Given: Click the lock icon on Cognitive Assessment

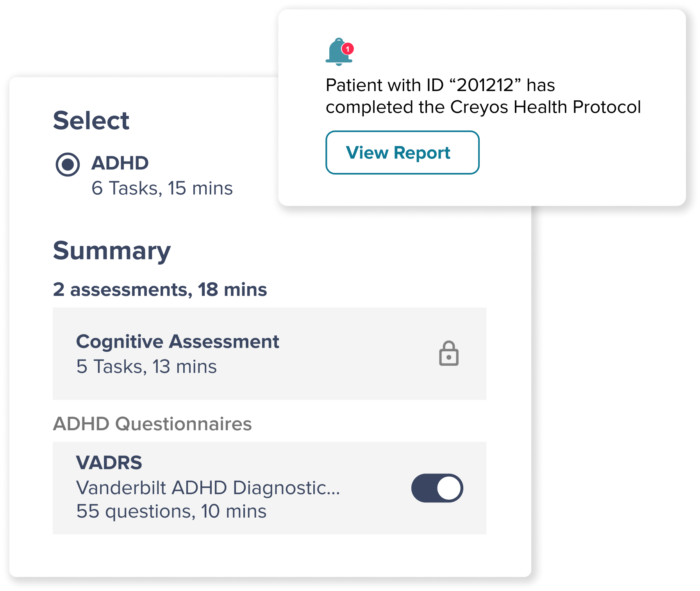Looking at the screenshot, I should pos(449,353).
